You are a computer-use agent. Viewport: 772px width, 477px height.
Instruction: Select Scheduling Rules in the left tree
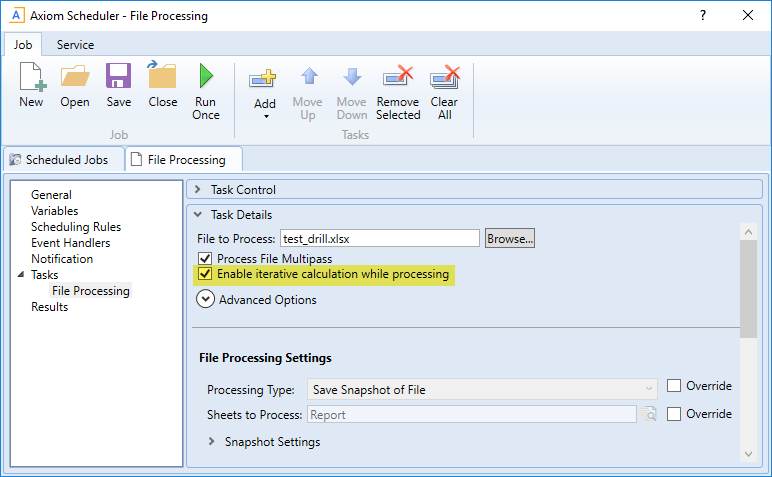point(72,227)
